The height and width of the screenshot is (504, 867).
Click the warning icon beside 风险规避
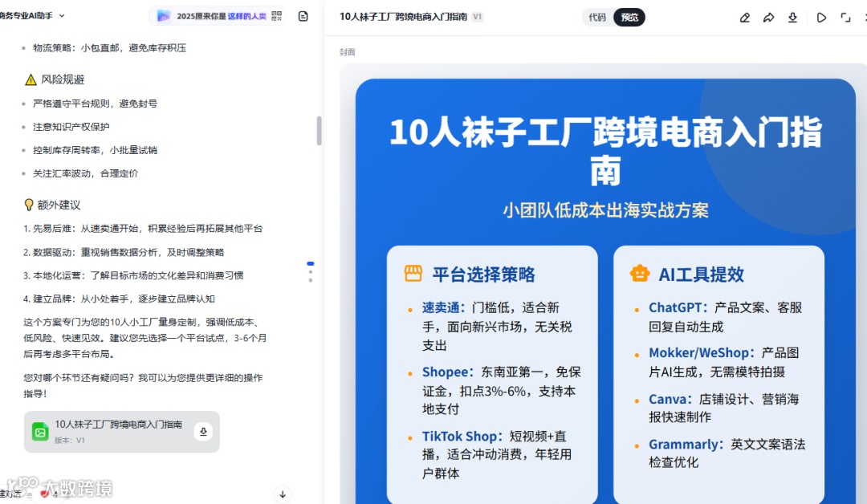click(x=31, y=79)
